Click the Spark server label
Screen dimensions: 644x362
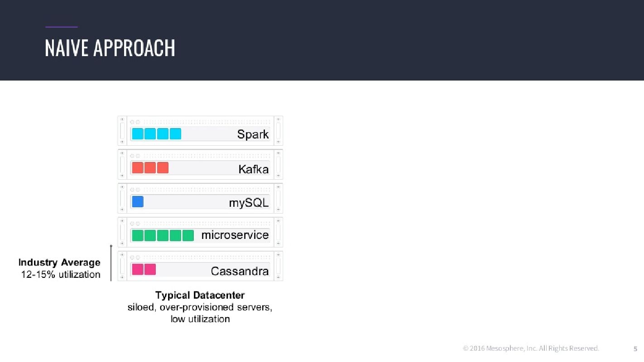pos(253,134)
